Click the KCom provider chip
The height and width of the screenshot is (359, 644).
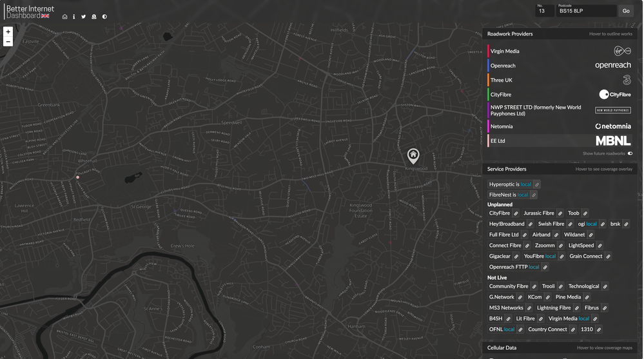pos(534,297)
